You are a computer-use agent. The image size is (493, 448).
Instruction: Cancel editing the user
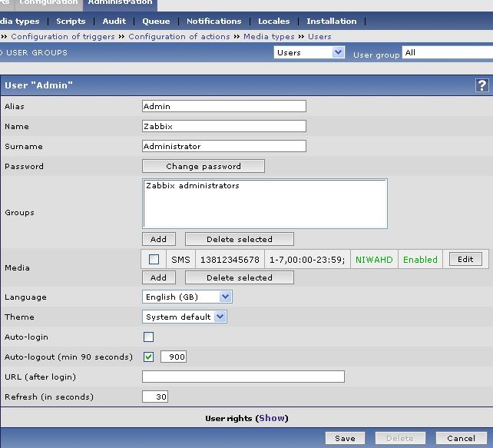tap(461, 438)
